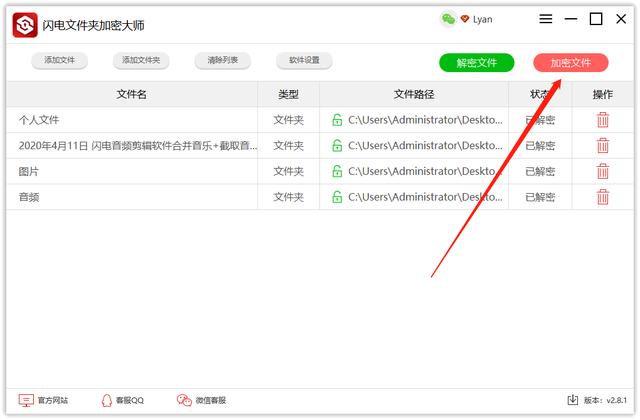The height and width of the screenshot is (420, 640).
Task: Click the app logo in title bar
Action: point(25,25)
